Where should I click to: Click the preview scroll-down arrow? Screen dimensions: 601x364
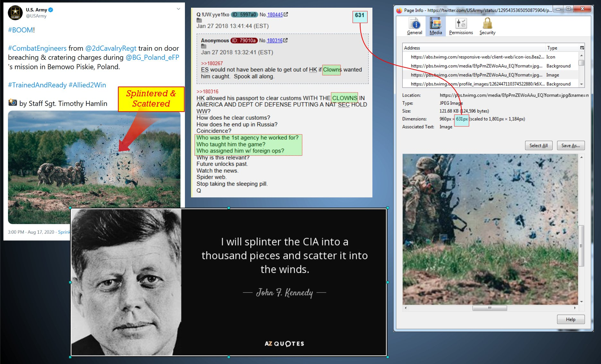[581, 302]
